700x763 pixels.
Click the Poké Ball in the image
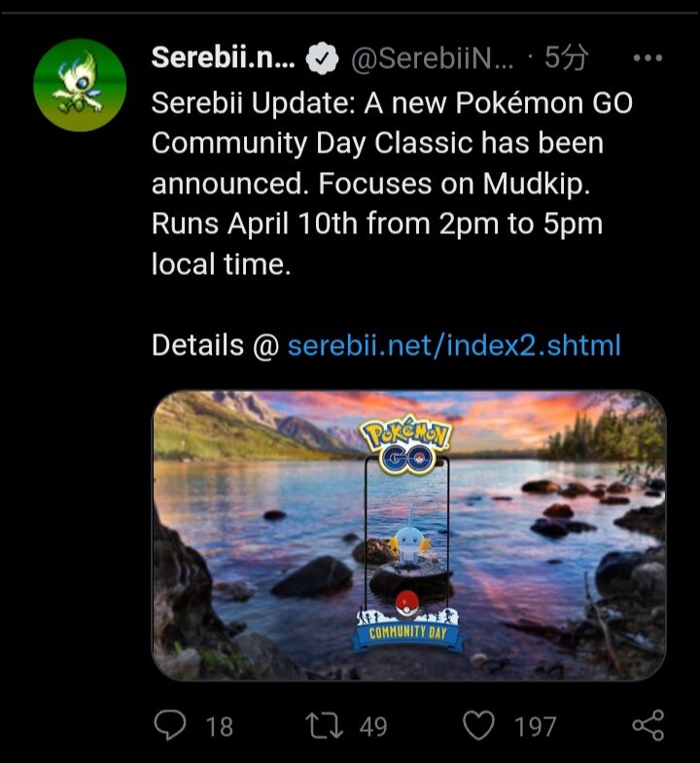coord(407,604)
